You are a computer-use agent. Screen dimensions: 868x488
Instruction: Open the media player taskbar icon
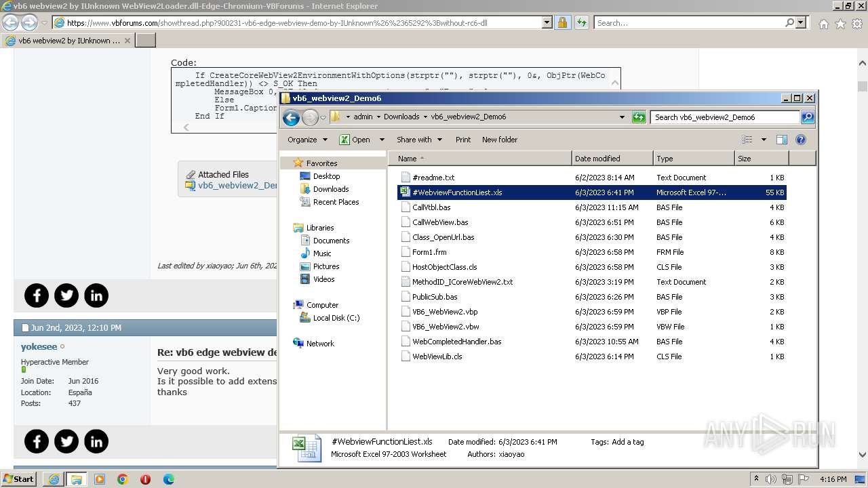[100, 479]
